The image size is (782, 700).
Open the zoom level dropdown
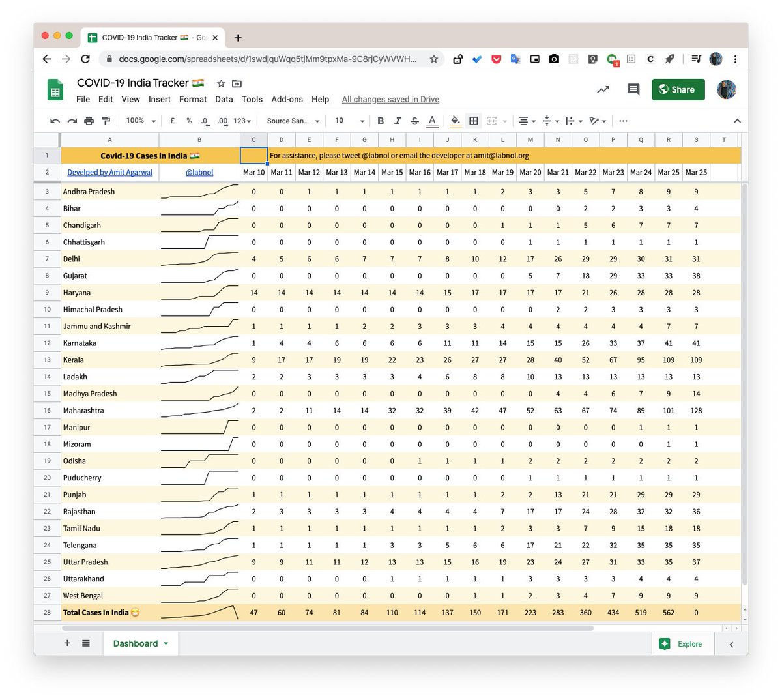point(141,121)
